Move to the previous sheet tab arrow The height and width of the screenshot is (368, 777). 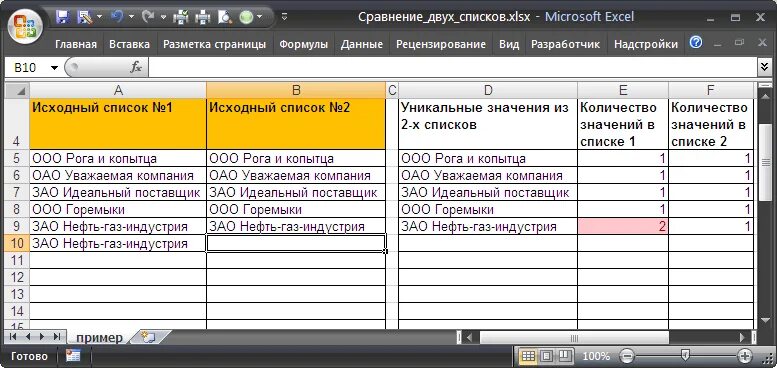pyautogui.click(x=27, y=336)
